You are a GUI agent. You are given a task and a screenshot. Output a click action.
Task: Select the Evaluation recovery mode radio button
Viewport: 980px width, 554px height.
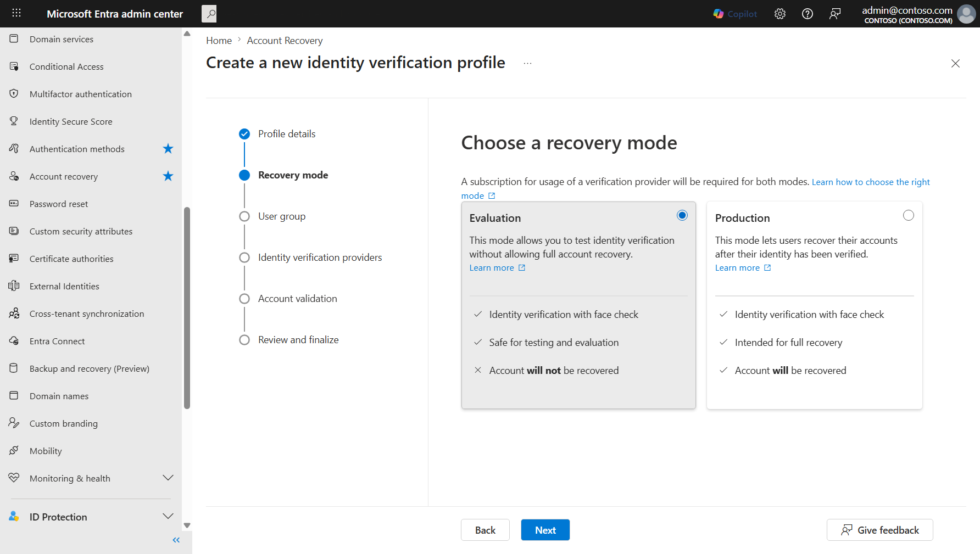pyautogui.click(x=682, y=215)
